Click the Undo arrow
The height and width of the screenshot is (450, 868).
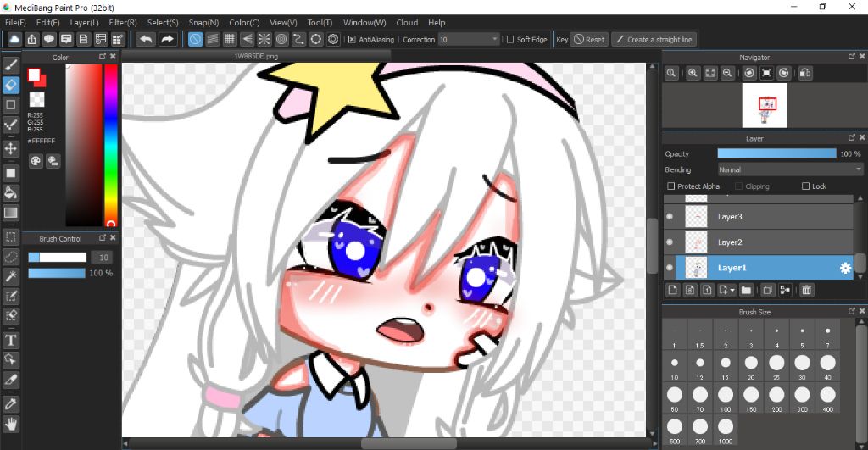146,39
